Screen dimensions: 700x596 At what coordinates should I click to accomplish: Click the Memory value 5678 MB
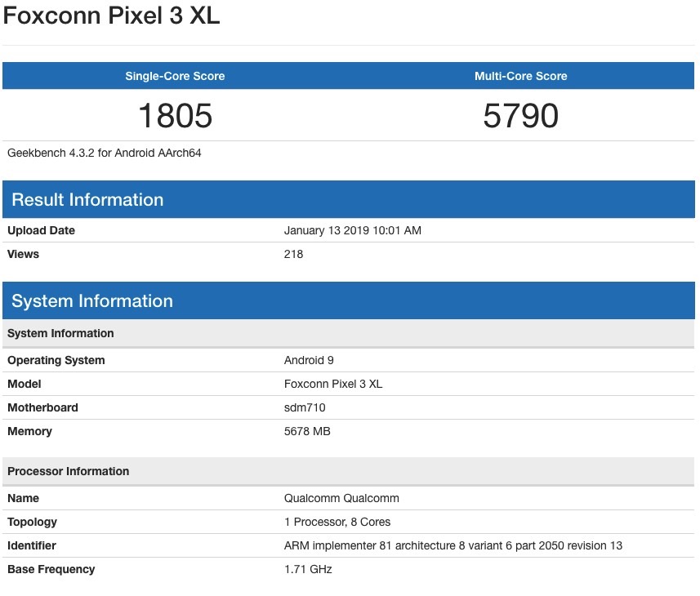point(307,431)
